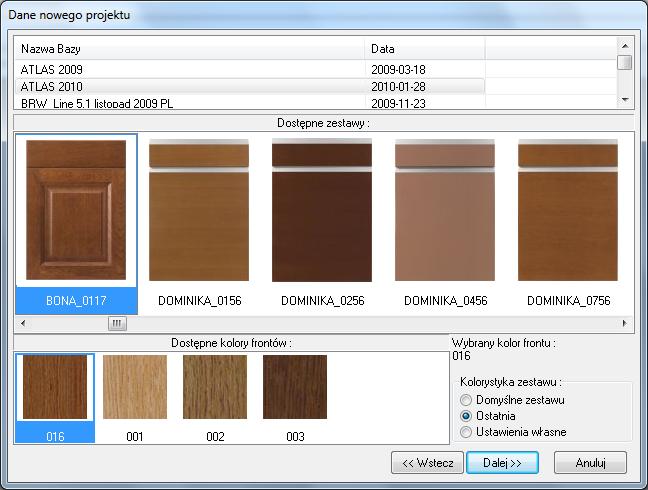648x490 pixels.
Task: Choose front color swatch 002
Action: coord(215,398)
